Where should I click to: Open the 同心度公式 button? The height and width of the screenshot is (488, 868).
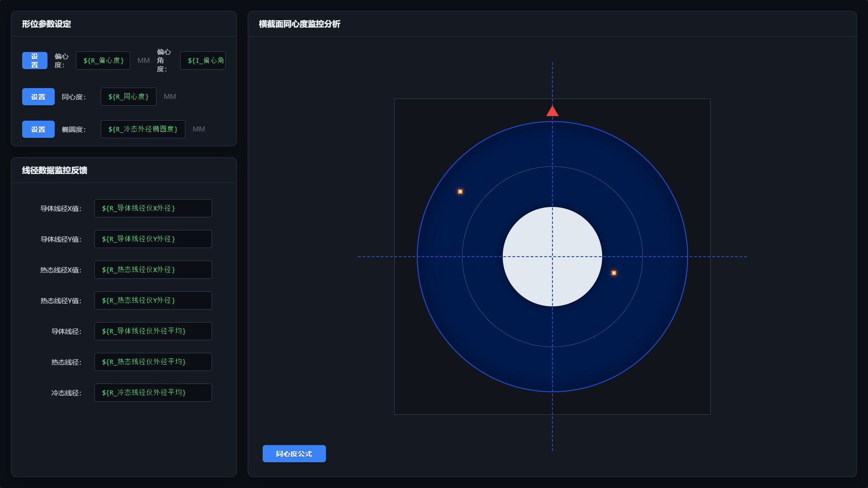click(x=294, y=454)
